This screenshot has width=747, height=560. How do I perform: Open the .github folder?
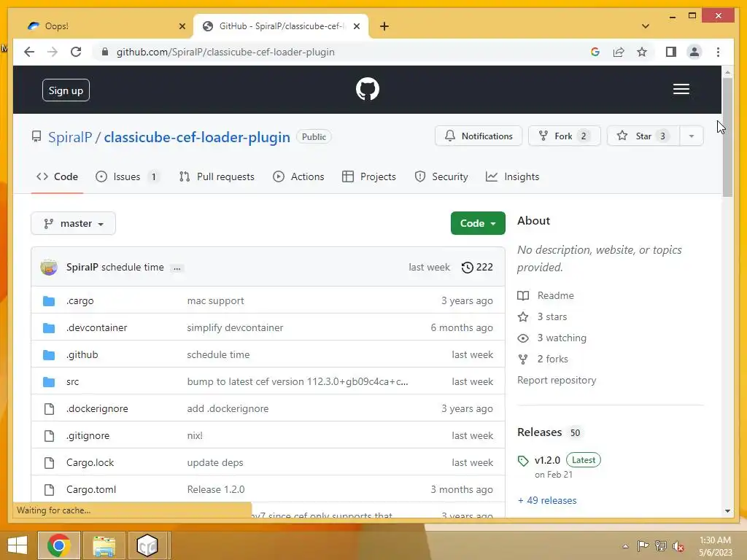82,355
